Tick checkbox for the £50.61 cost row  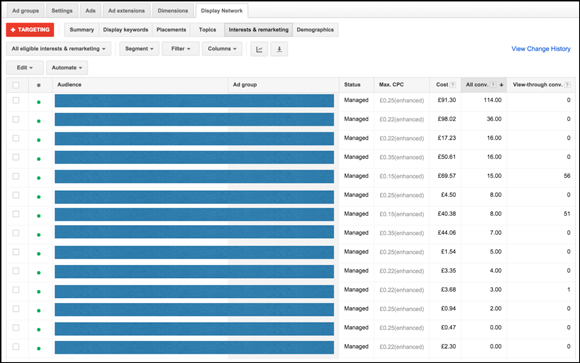click(16, 157)
